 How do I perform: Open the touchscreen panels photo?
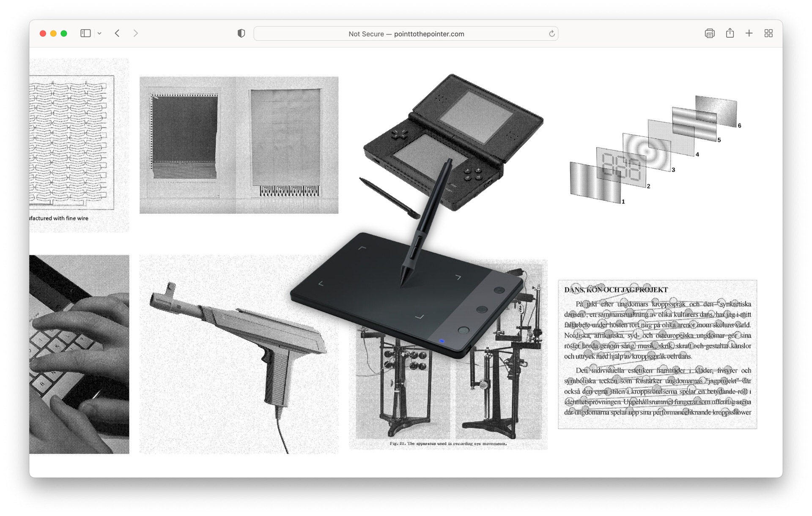[239, 145]
